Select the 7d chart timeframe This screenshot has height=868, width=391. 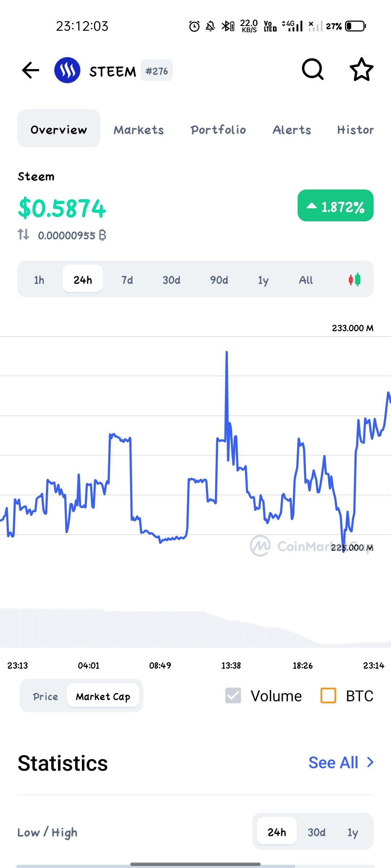127,280
